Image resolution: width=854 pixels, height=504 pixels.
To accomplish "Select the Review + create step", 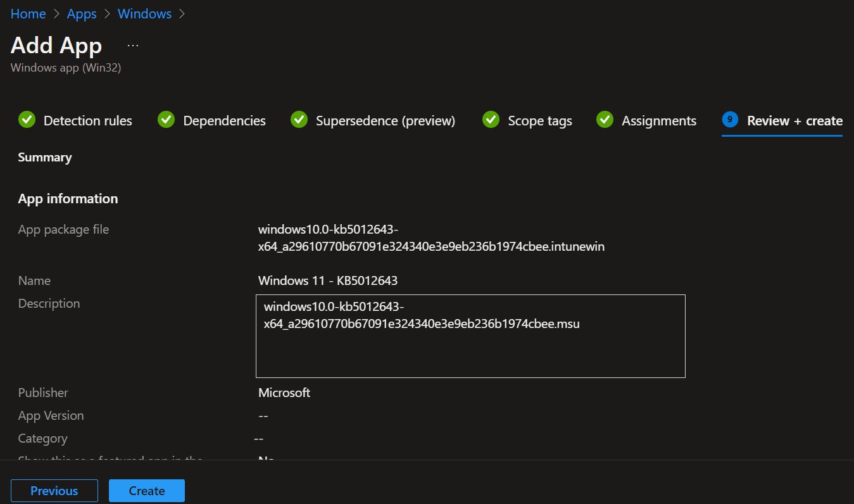I will click(794, 120).
